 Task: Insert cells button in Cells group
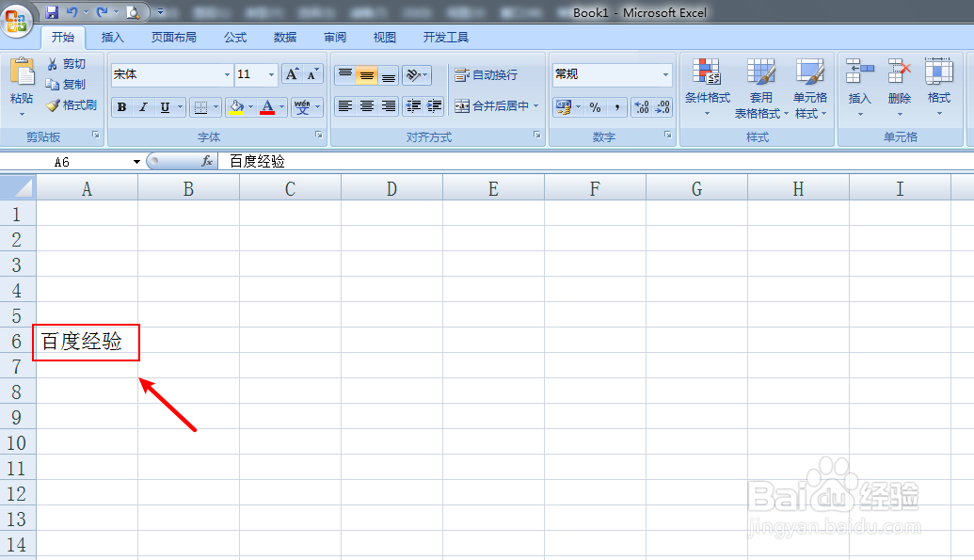coord(860,88)
